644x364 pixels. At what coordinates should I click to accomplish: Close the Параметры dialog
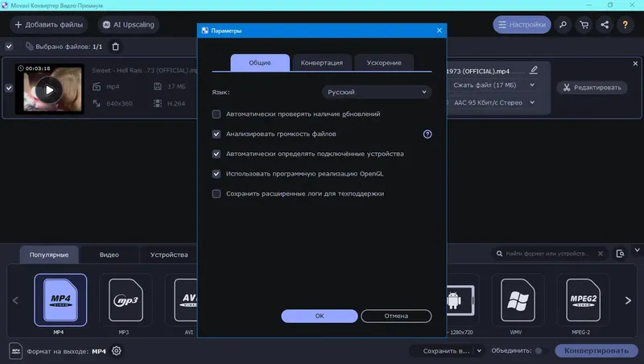(440, 31)
